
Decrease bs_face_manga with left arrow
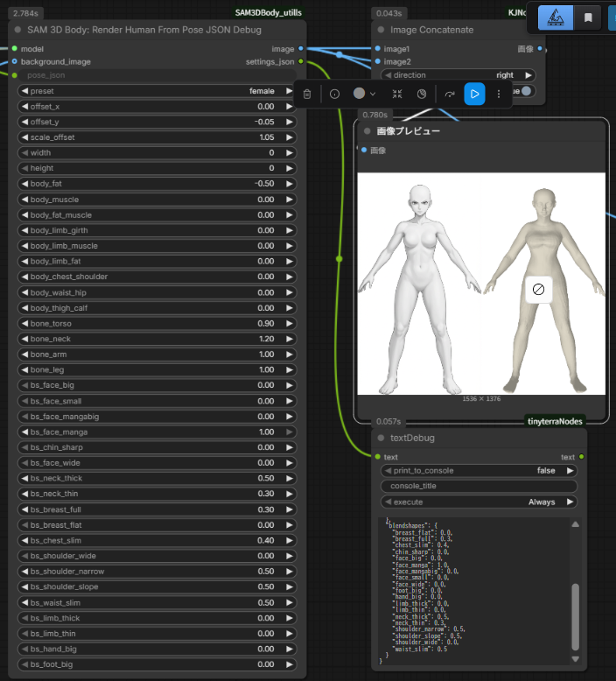(x=24, y=432)
